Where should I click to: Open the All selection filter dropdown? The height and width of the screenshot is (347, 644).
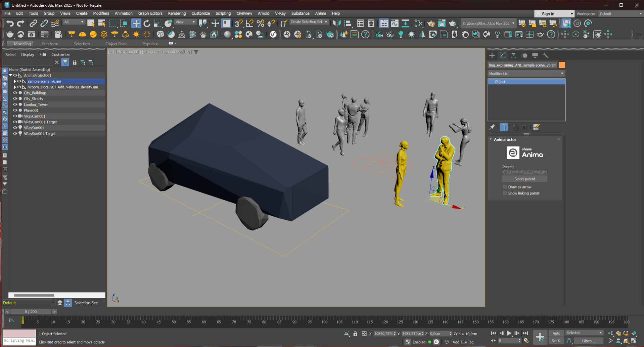click(74, 22)
